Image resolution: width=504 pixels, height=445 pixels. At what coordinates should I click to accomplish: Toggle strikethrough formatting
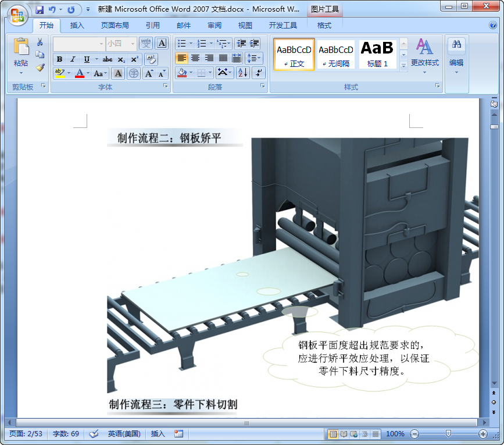[x=108, y=59]
